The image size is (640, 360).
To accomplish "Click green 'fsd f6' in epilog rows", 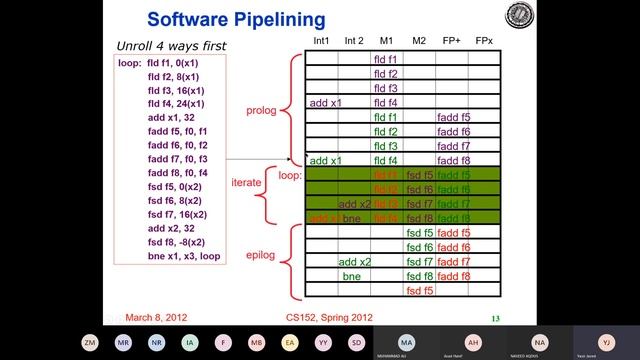I will pyautogui.click(x=420, y=247).
